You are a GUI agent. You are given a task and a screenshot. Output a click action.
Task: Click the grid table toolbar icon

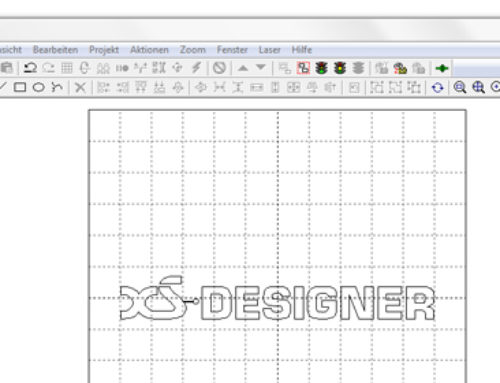tap(67, 68)
